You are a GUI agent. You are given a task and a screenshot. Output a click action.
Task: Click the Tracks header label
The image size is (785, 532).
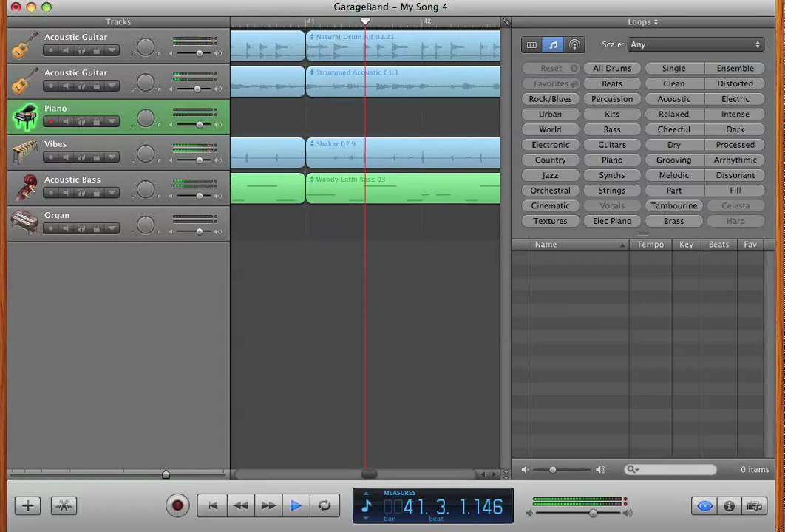click(118, 22)
